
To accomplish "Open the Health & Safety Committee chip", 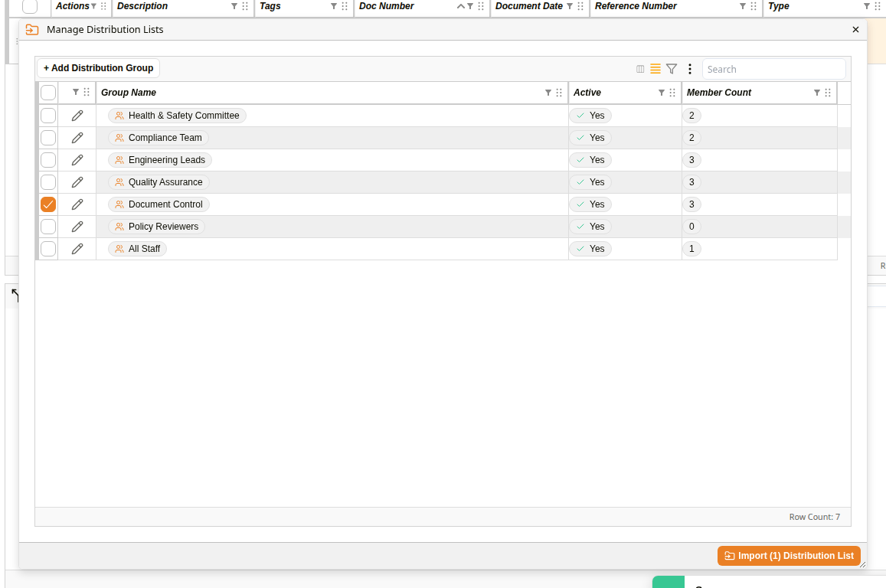I will point(177,116).
